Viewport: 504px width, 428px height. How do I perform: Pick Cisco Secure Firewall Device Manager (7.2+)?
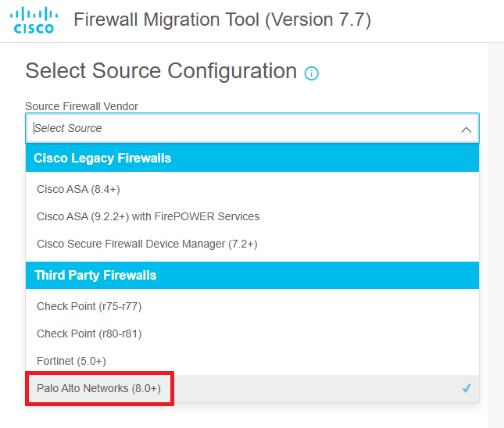coord(252,244)
